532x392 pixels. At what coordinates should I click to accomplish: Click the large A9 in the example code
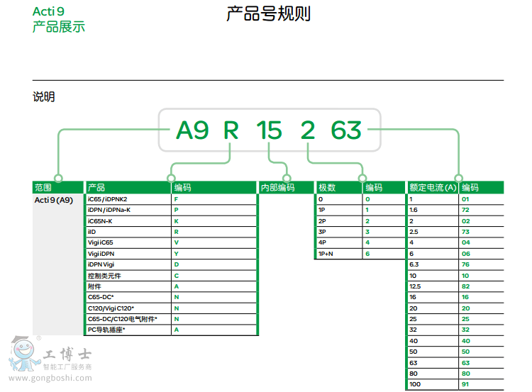[192, 130]
